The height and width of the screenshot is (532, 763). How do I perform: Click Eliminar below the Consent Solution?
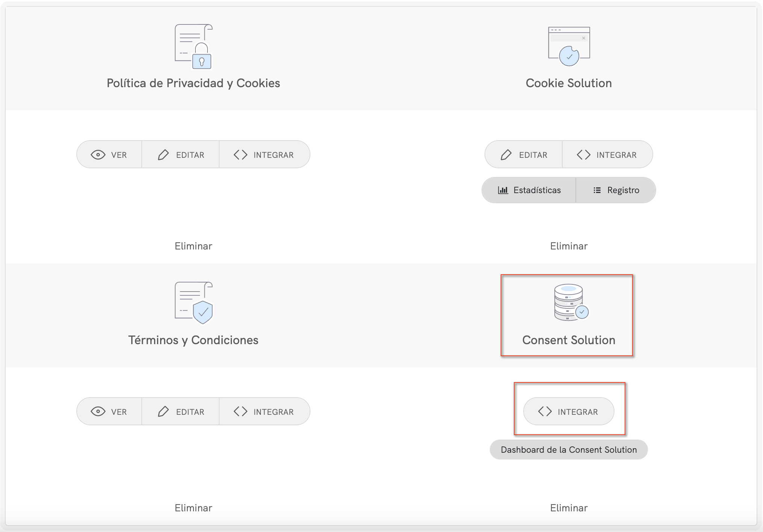click(568, 508)
